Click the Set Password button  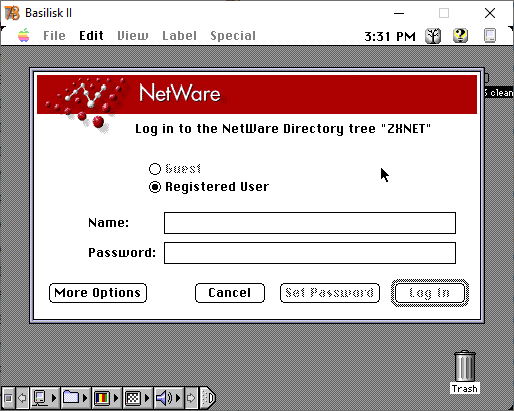pyautogui.click(x=330, y=293)
